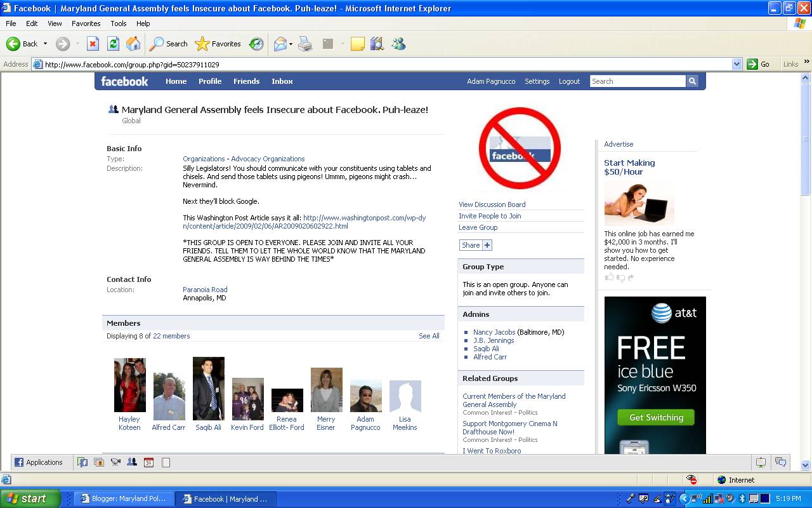Screen dimensions: 812x508
Task: Refresh the page using the green arrows icon
Action: pyautogui.click(x=113, y=44)
